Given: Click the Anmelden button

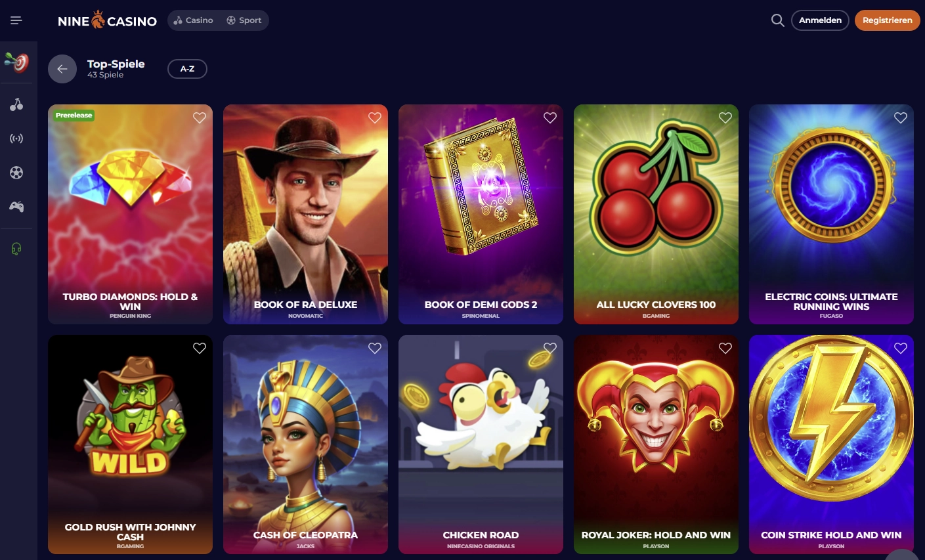Looking at the screenshot, I should click(x=820, y=20).
